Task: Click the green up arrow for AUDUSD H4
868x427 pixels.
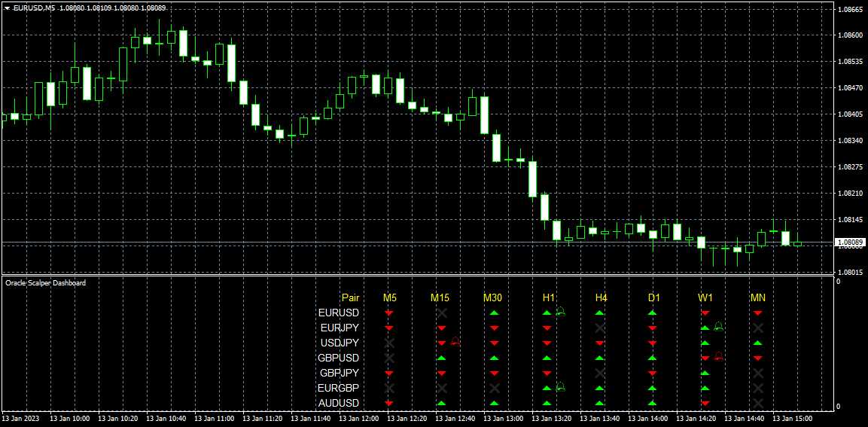Action: click(599, 403)
